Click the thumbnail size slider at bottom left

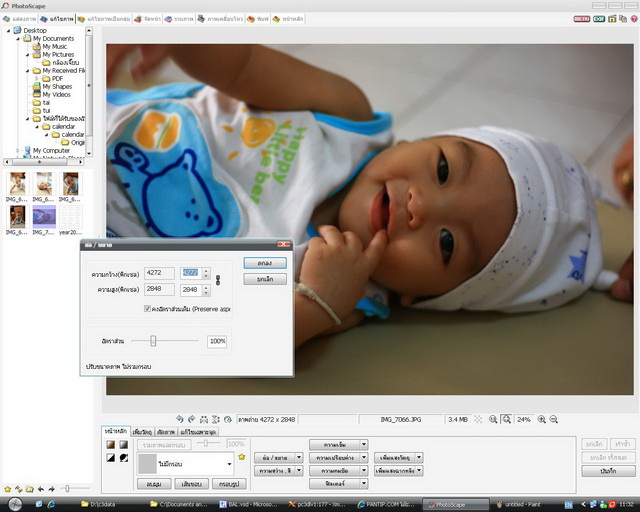click(x=67, y=488)
